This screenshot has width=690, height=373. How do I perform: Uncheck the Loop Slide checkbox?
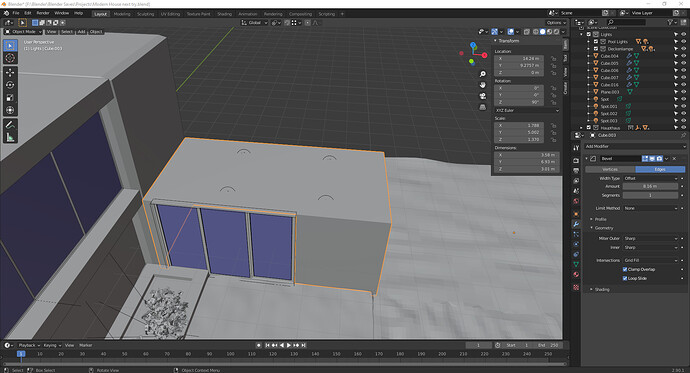tap(625, 278)
